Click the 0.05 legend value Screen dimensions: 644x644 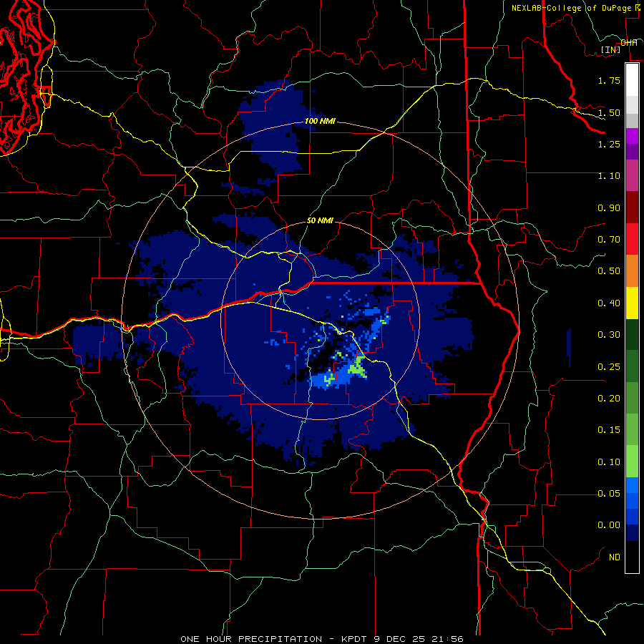[609, 494]
